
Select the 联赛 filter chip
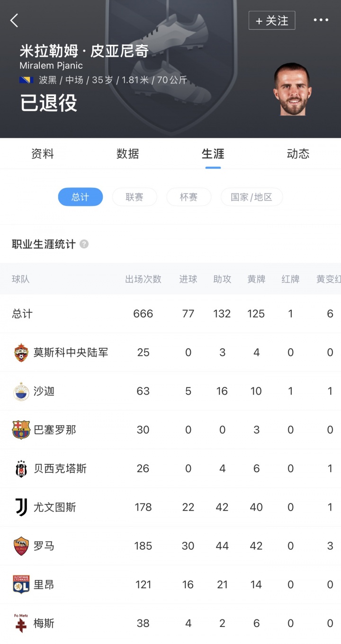coord(135,197)
